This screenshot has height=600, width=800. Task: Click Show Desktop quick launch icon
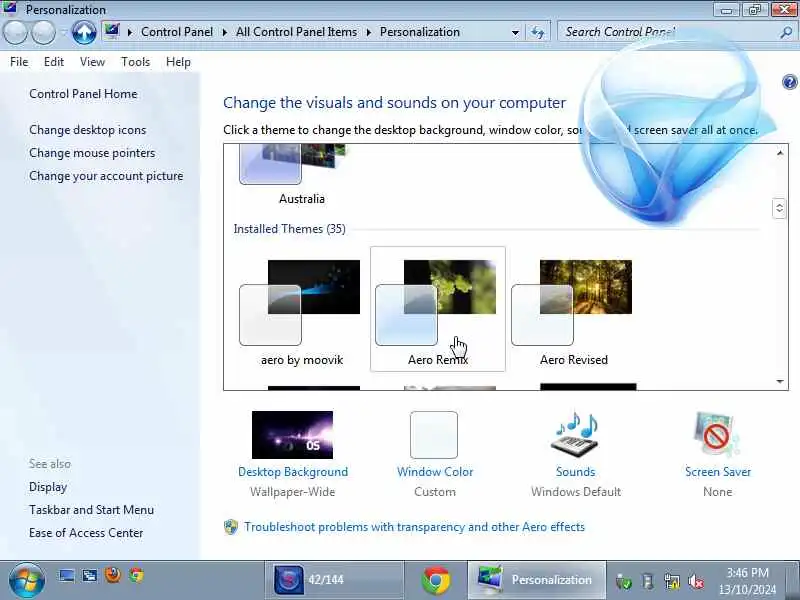click(x=66, y=577)
